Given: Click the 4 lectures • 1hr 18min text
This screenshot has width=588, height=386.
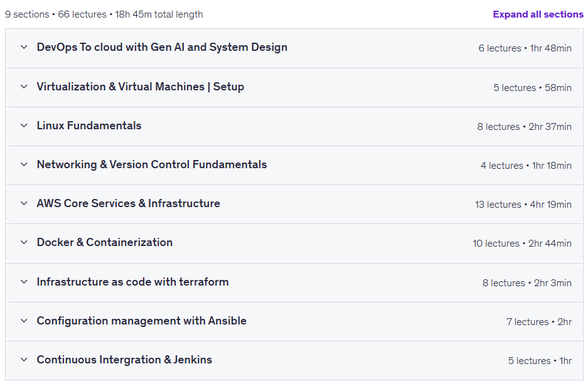Looking at the screenshot, I should point(526,166).
